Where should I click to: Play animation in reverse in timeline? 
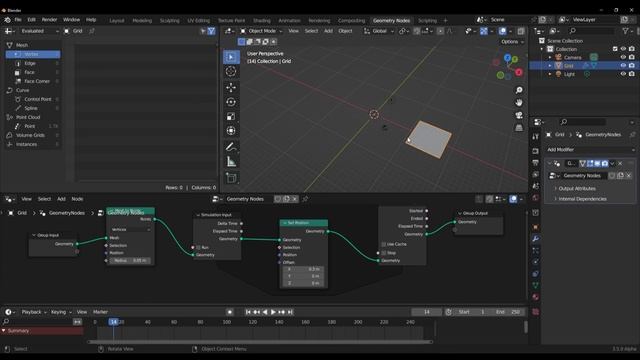click(x=265, y=312)
